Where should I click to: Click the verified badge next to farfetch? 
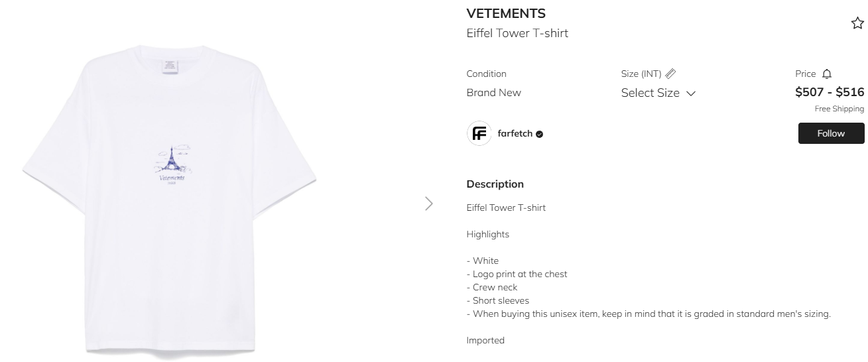tap(539, 134)
